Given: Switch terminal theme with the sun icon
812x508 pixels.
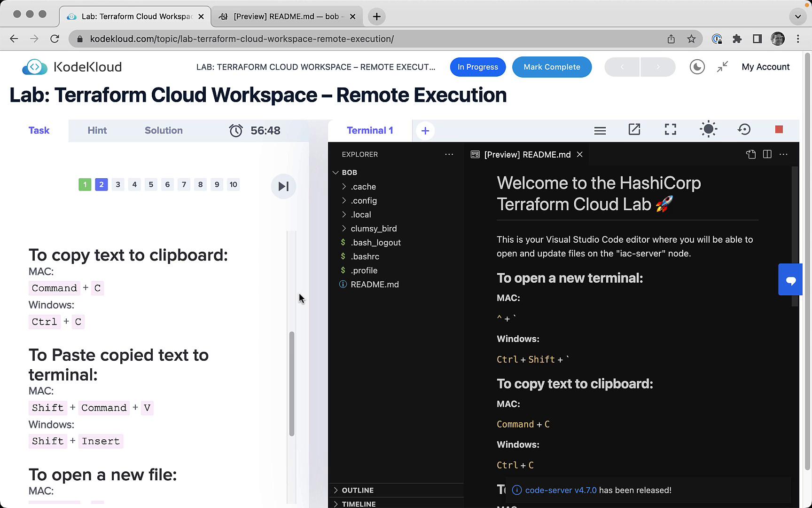Looking at the screenshot, I should (x=708, y=129).
